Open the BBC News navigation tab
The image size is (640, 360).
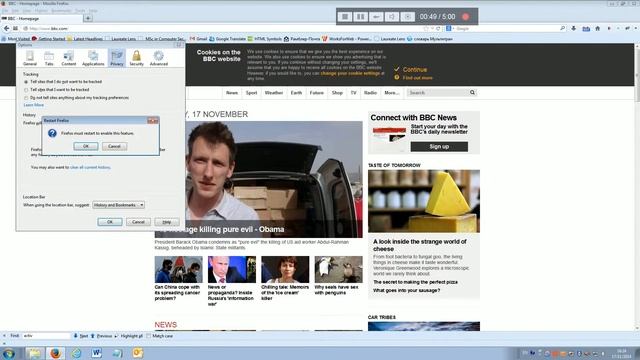click(232, 93)
